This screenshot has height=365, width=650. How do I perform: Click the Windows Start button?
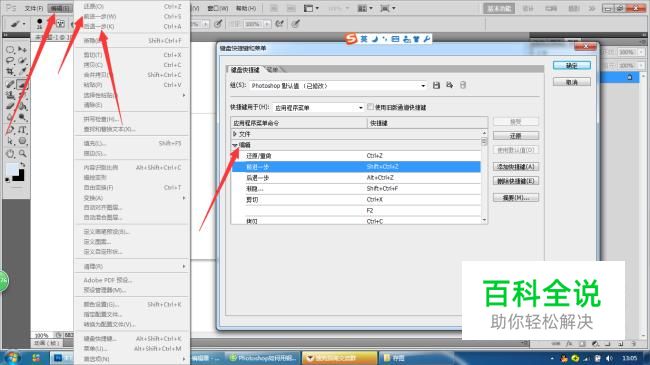pos(11,358)
